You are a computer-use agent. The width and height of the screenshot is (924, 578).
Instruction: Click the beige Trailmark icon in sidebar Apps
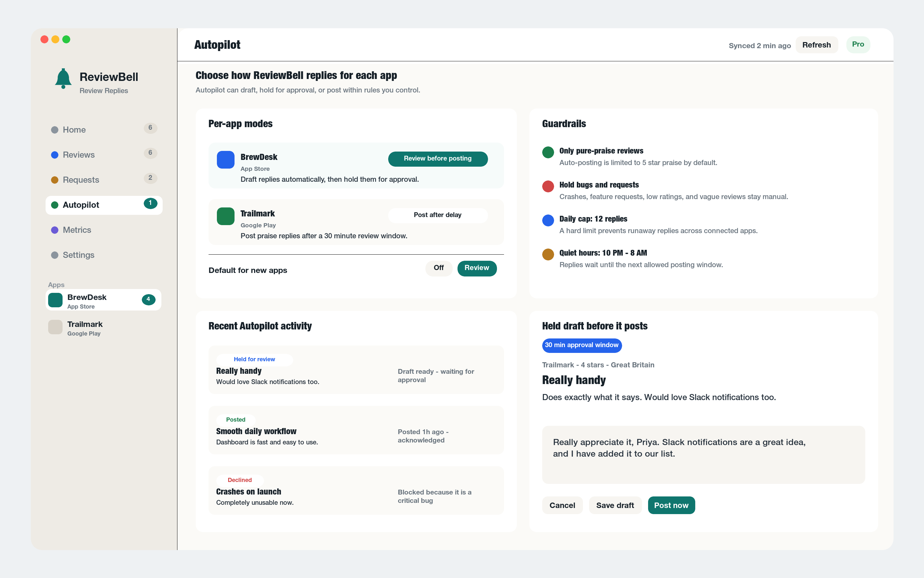point(56,327)
